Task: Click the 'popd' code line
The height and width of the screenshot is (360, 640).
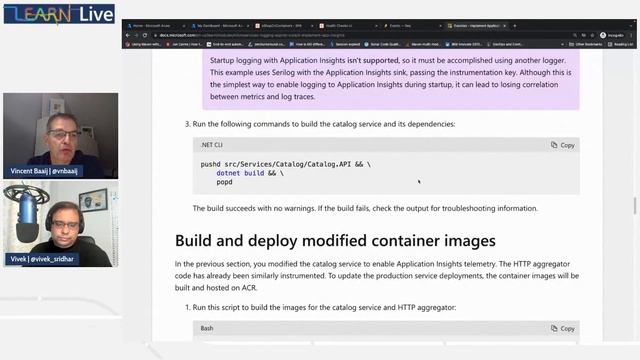Action: pos(224,182)
